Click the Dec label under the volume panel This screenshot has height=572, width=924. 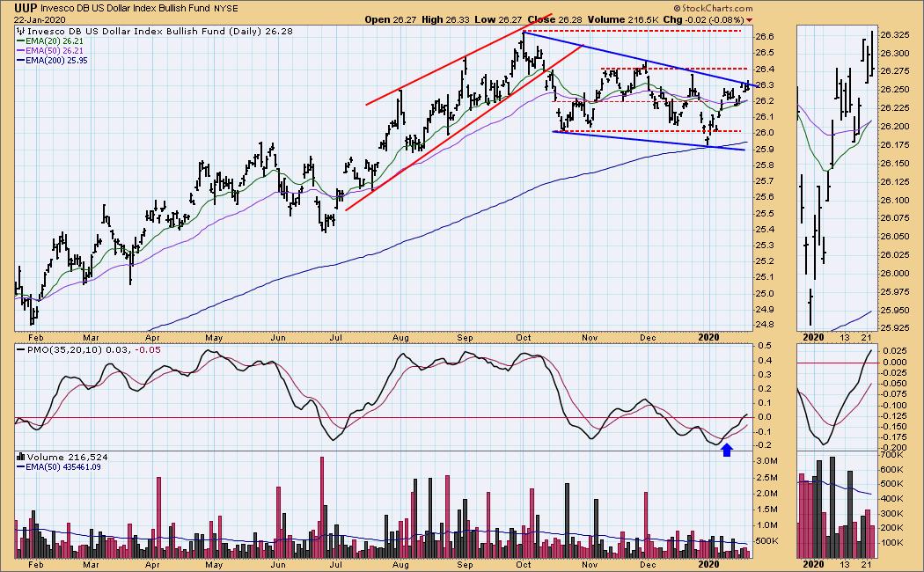coord(648,564)
